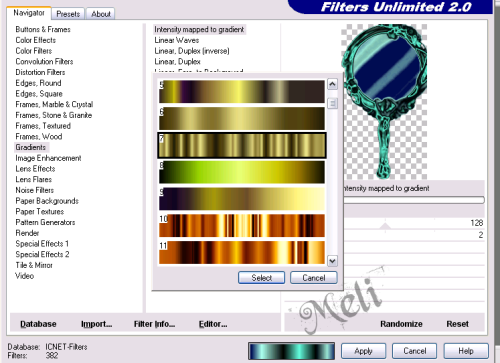Open the About tab

101,14
